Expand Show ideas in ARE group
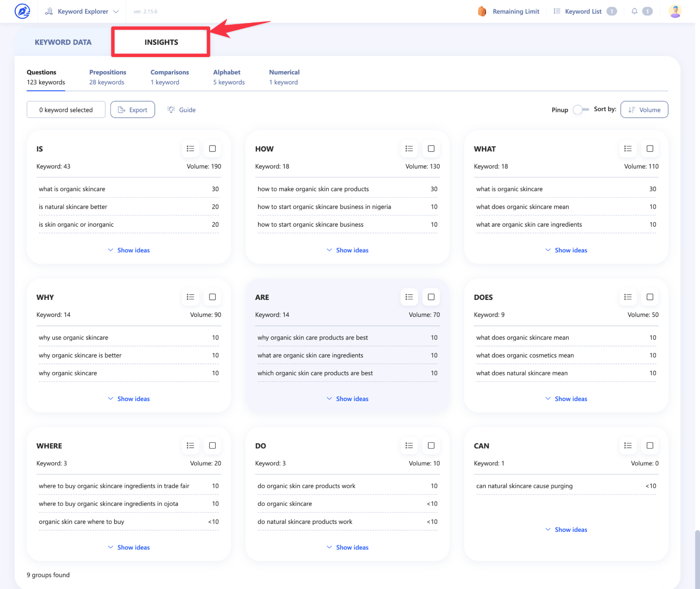The image size is (700, 589). click(347, 399)
